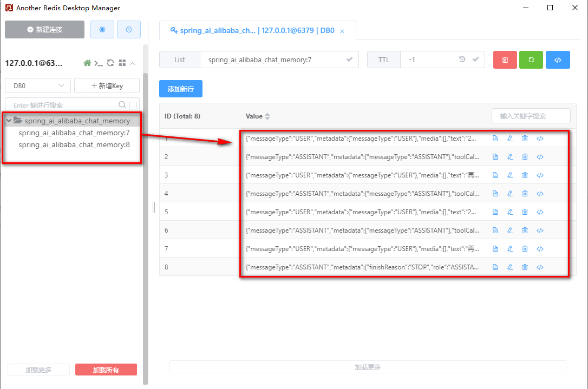The height and width of the screenshot is (389, 588).
Task: Click the 新建连接 button
Action: (44, 30)
